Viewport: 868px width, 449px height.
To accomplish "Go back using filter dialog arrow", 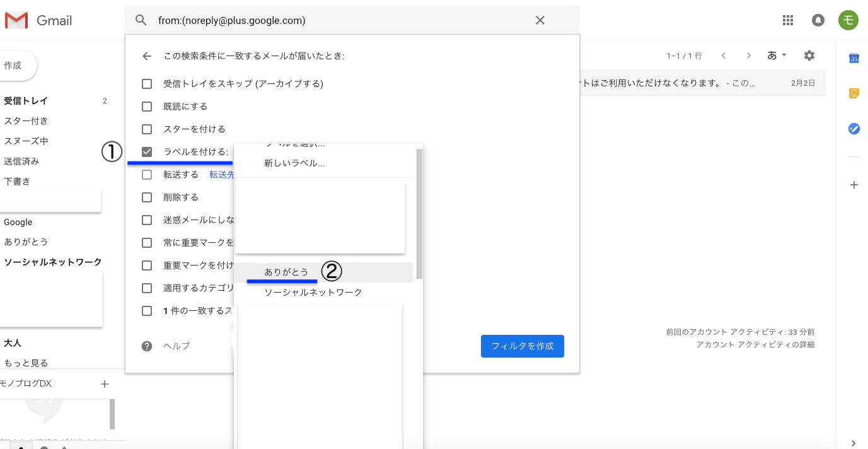I will [x=147, y=56].
